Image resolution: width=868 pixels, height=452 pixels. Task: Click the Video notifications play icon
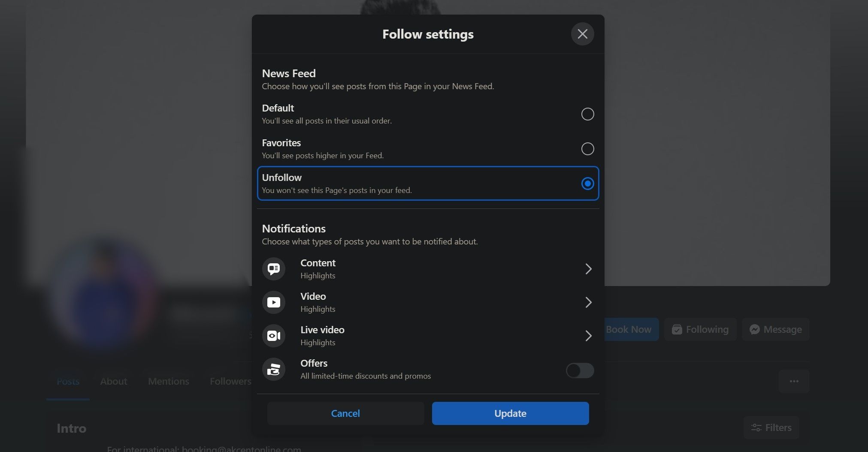pos(273,302)
